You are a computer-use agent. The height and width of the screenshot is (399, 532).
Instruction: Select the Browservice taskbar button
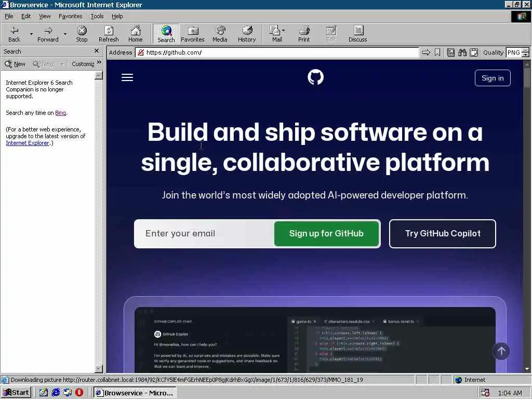pyautogui.click(x=135, y=393)
